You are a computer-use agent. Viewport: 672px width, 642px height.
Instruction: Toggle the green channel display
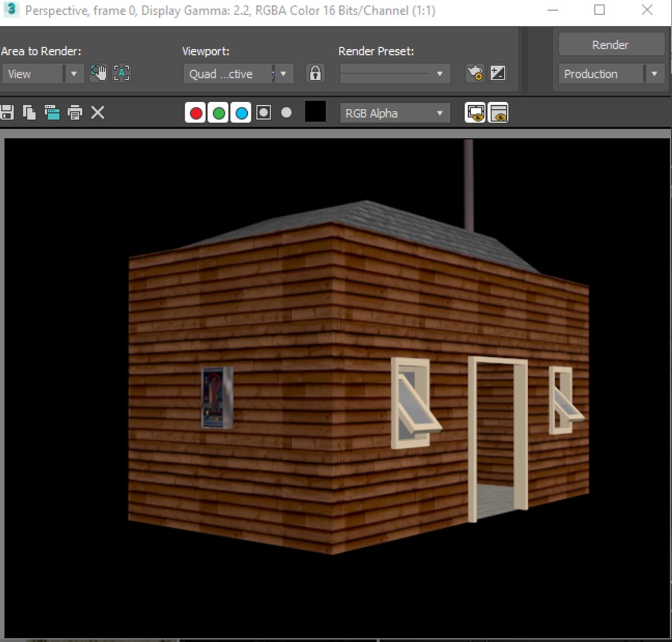click(x=218, y=113)
